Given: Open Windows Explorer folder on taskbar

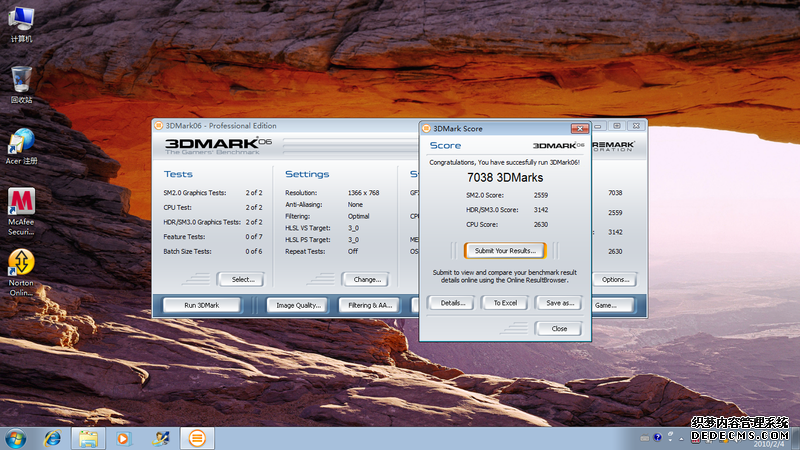Looking at the screenshot, I should [88, 438].
